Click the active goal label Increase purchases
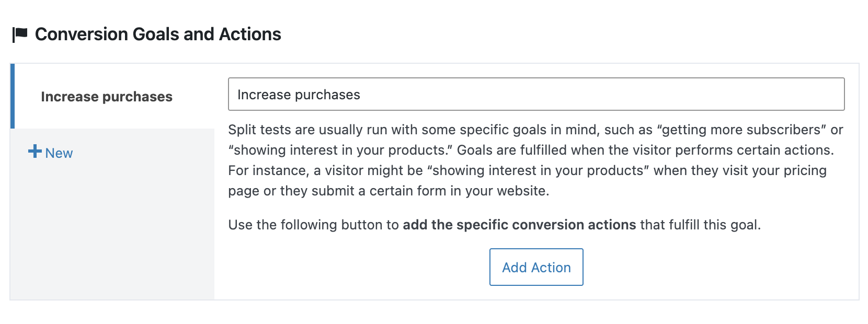 point(107,97)
